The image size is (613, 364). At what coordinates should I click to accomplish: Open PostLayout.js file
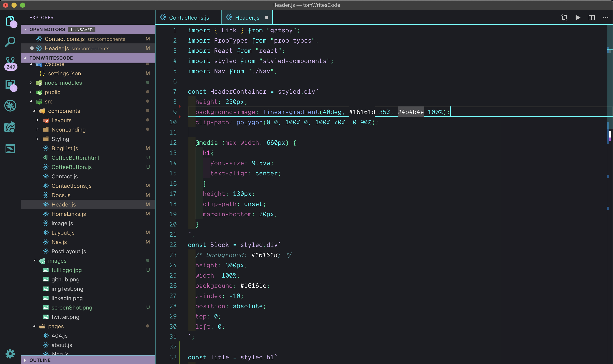[x=88, y=251]
